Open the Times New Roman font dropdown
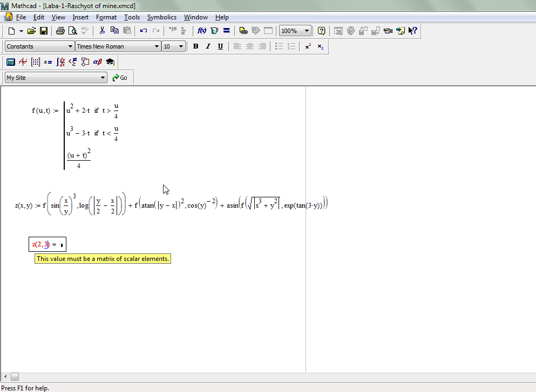This screenshot has height=392, width=536. pyautogui.click(x=157, y=46)
